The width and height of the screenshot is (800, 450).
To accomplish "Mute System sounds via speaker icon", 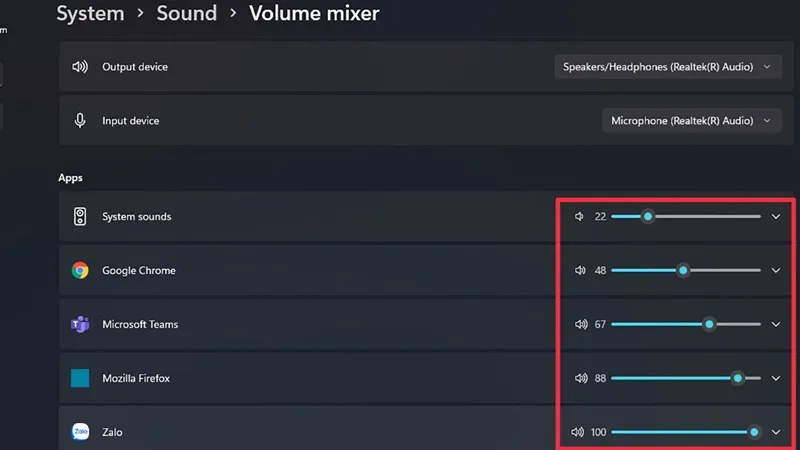I will tap(579, 216).
